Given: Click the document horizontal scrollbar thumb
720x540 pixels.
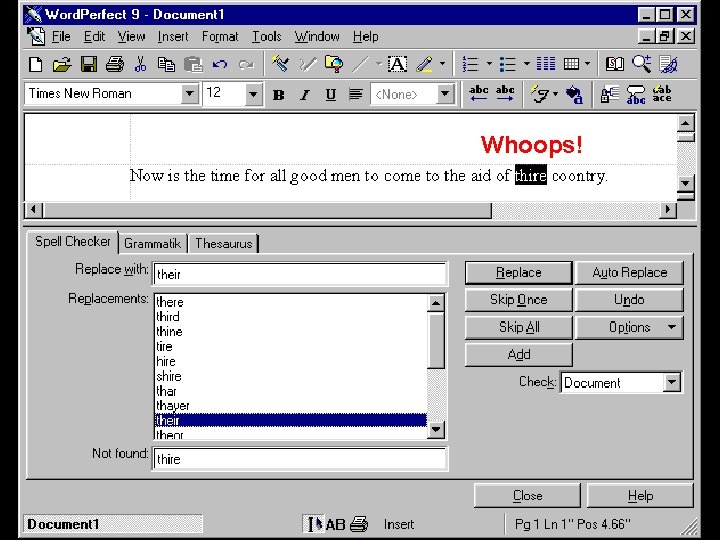Looking at the screenshot, I should (267, 210).
